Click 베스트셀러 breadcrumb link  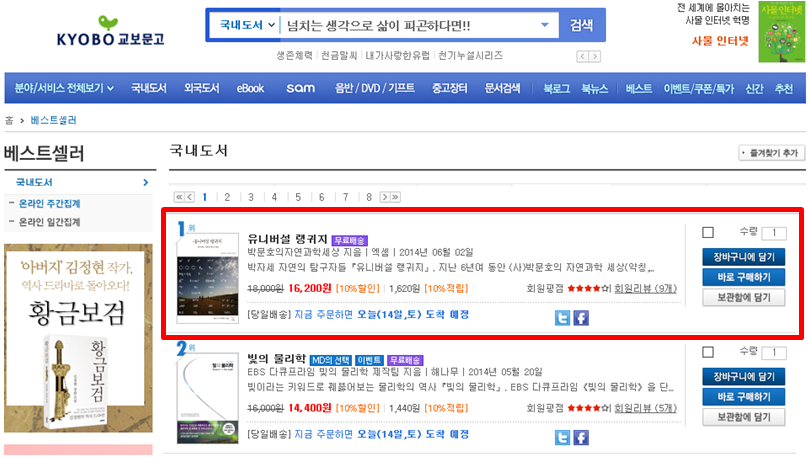click(x=53, y=120)
